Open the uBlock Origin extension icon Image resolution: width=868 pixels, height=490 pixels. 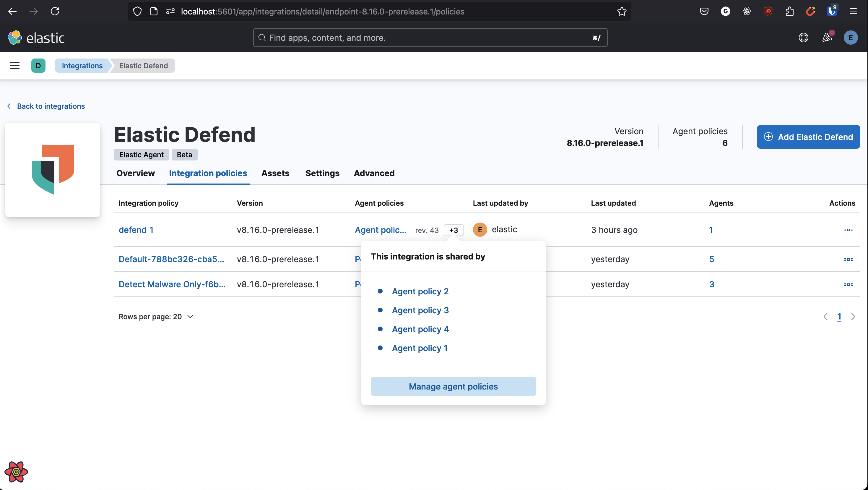click(768, 12)
